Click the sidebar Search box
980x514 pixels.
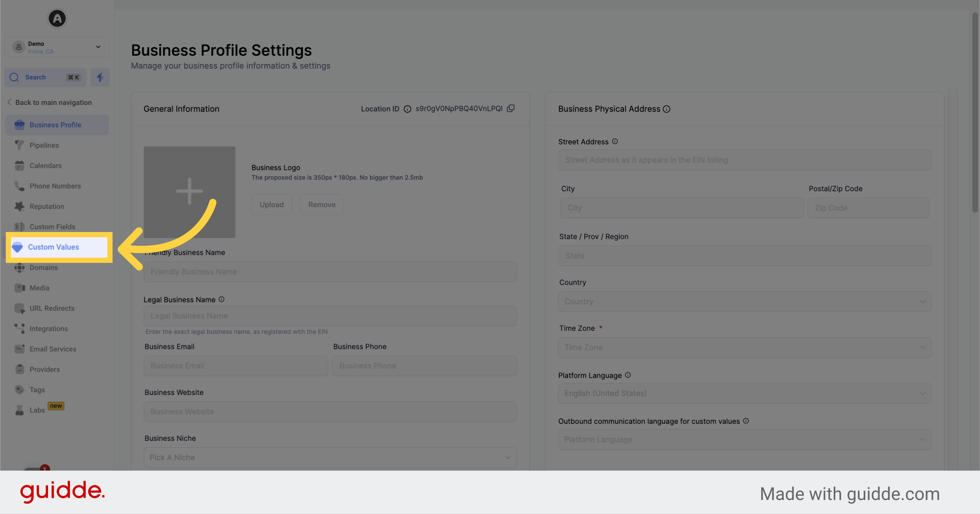[x=45, y=77]
